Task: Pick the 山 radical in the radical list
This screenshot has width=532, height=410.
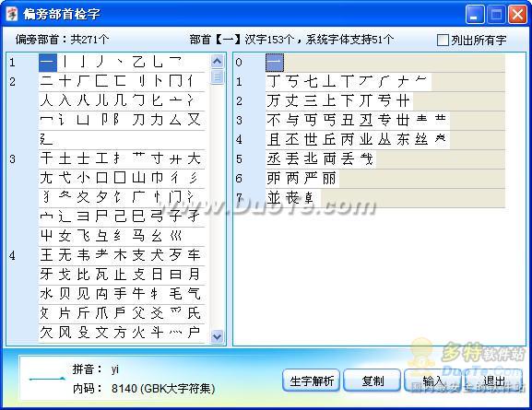Action: 138,178
